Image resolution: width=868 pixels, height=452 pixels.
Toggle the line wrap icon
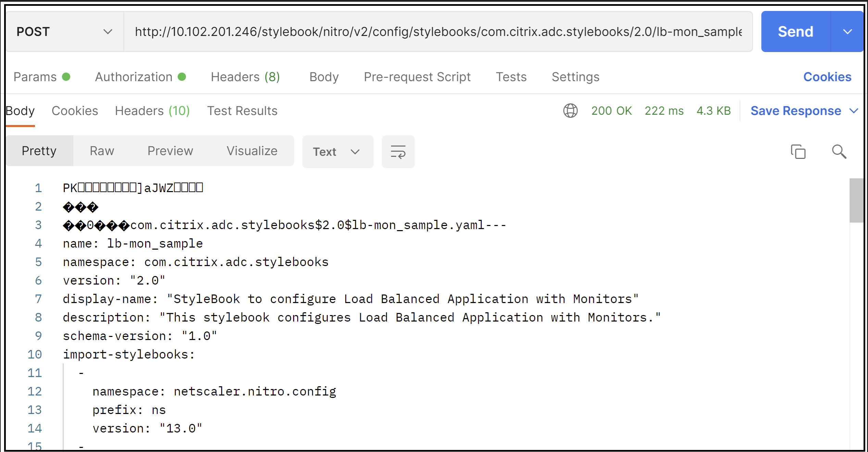[398, 151]
